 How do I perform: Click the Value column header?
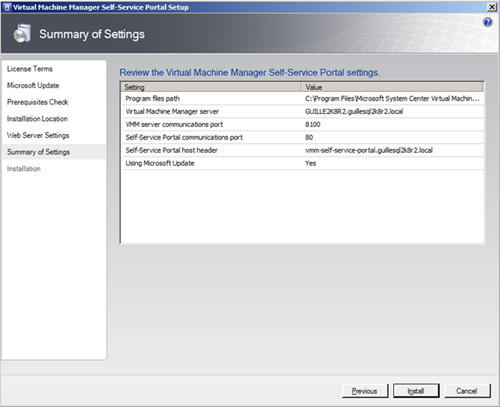point(392,87)
